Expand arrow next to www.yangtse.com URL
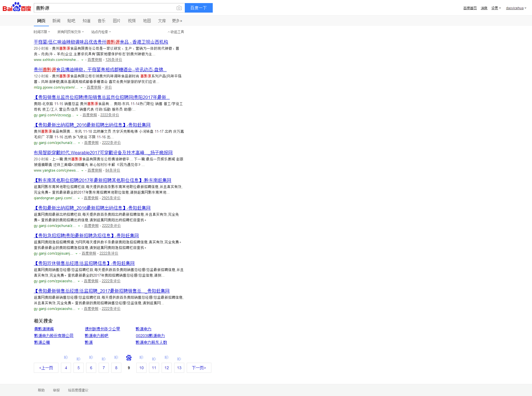 (82, 171)
